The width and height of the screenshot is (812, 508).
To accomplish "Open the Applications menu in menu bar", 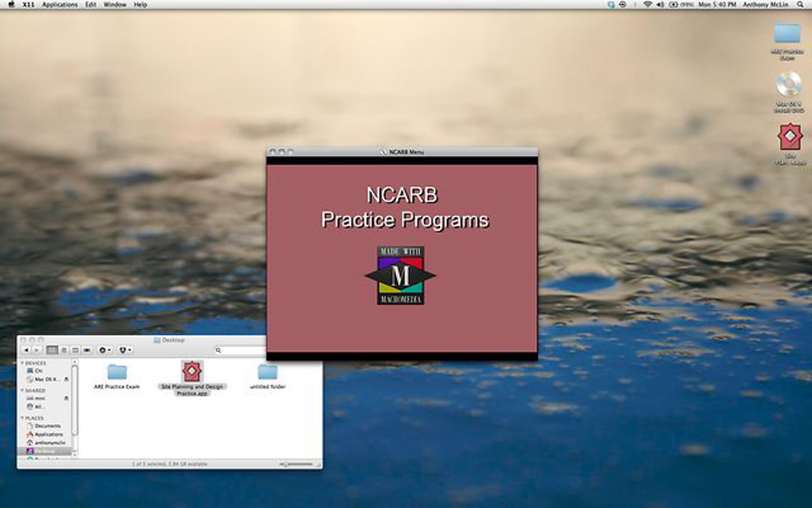I will click(x=60, y=5).
